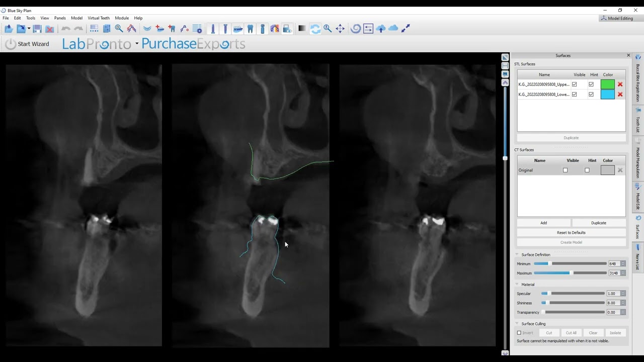The width and height of the screenshot is (644, 362).
Task: Click the panoramic curve drawing icon
Action: tap(131, 29)
